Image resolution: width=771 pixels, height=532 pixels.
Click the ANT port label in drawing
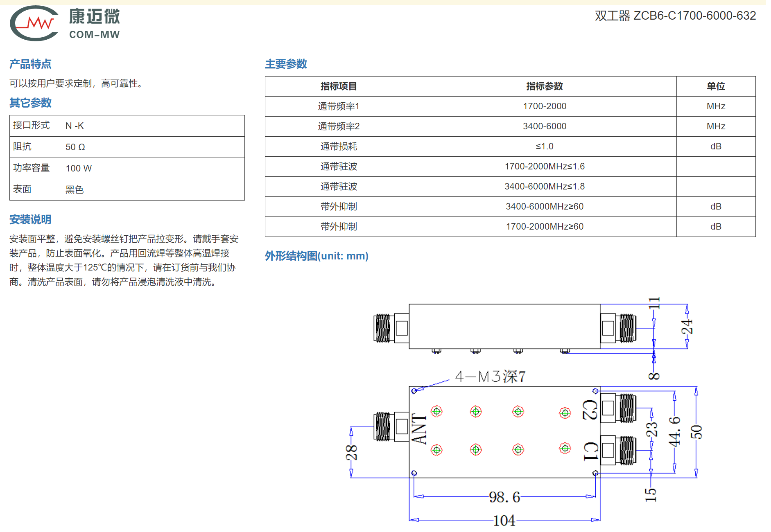click(419, 428)
